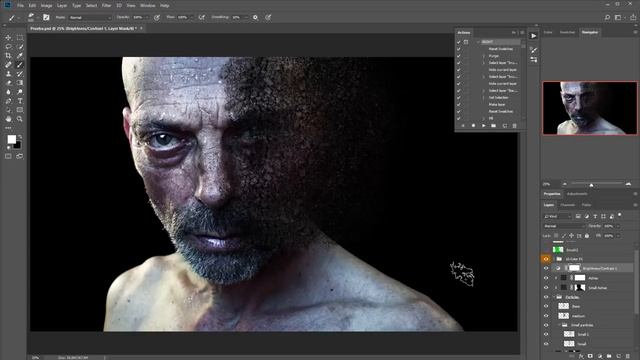This screenshot has width=640, height=360.
Task: Delete layer using Layers panel trash icon
Action: (628, 356)
